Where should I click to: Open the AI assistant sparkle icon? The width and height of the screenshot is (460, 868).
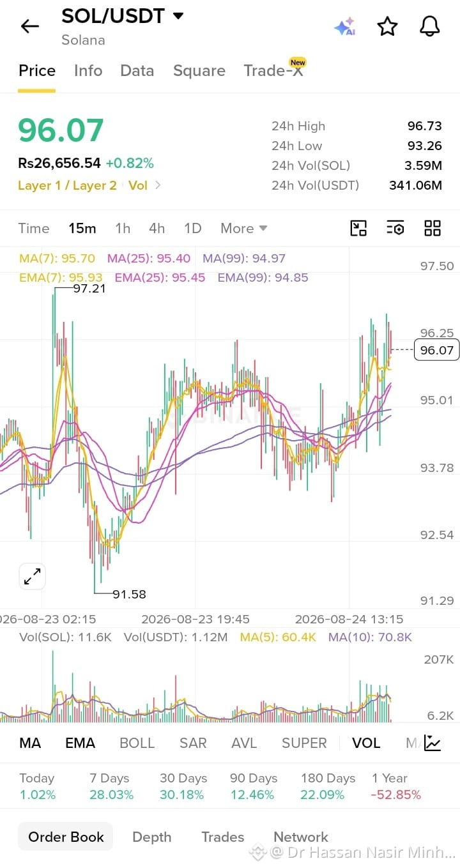click(344, 26)
